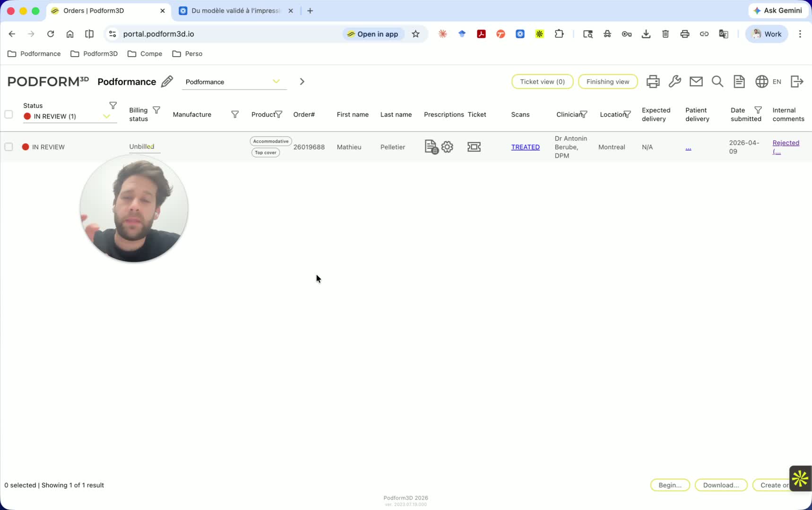Click the Open in app button
Viewport: 812px width, 510px height.
point(373,34)
